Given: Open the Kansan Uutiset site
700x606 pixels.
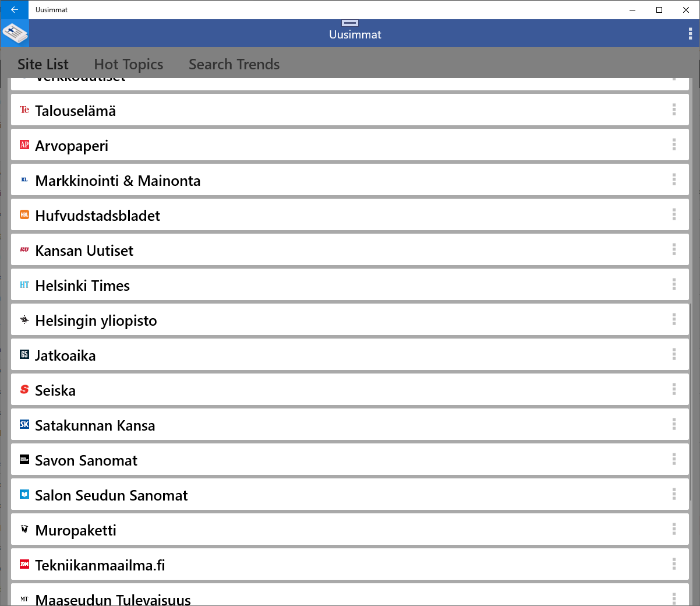Looking at the screenshot, I should point(350,249).
